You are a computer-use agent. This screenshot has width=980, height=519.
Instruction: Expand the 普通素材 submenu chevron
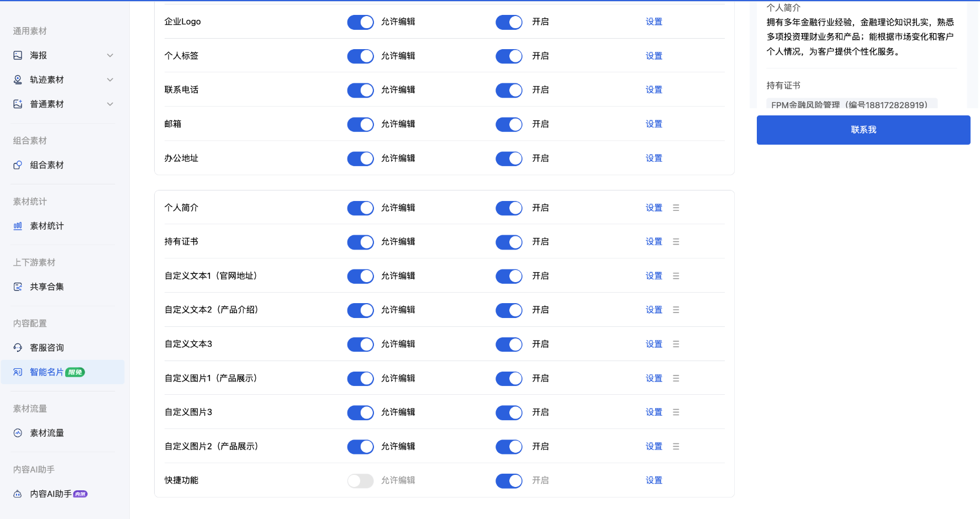[x=110, y=104]
